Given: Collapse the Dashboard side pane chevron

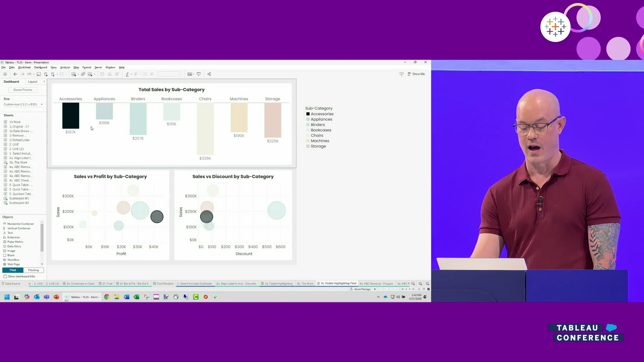Looking at the screenshot, I should click(44, 81).
